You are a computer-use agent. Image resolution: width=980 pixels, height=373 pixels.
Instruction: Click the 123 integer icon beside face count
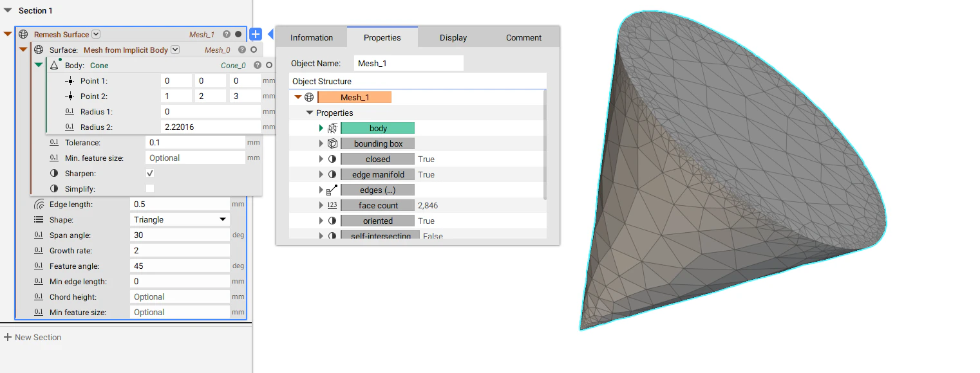(x=332, y=205)
